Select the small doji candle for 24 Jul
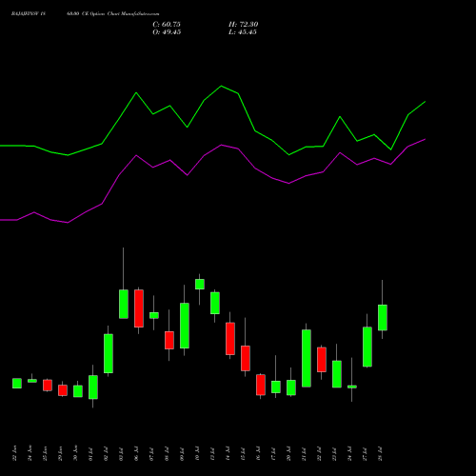 (352, 387)
